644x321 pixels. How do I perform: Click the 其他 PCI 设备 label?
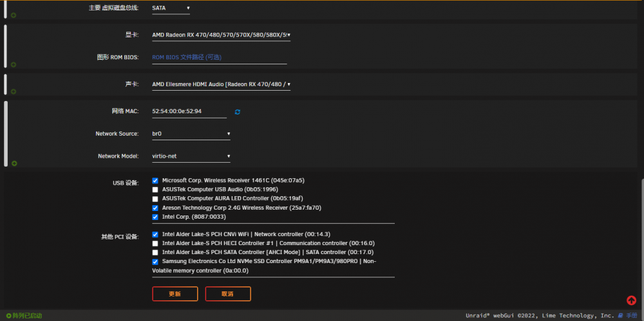click(x=120, y=237)
